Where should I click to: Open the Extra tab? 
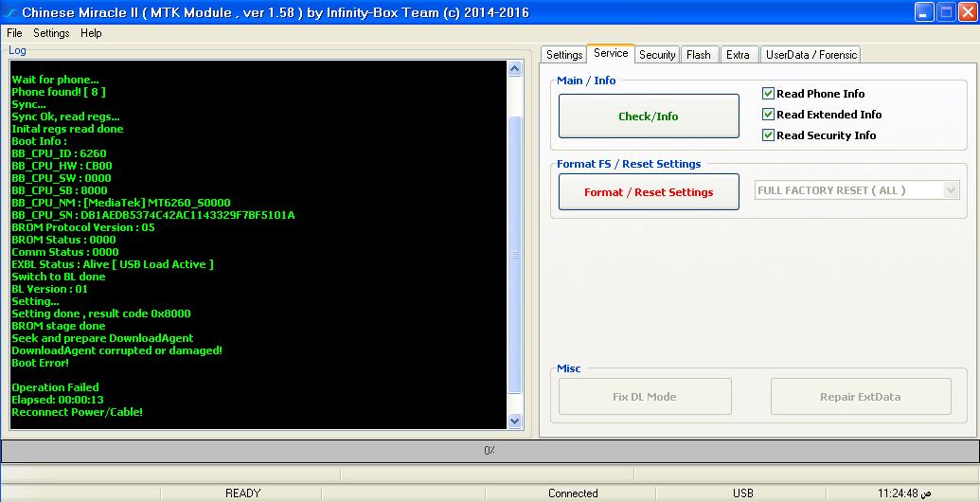[x=739, y=55]
